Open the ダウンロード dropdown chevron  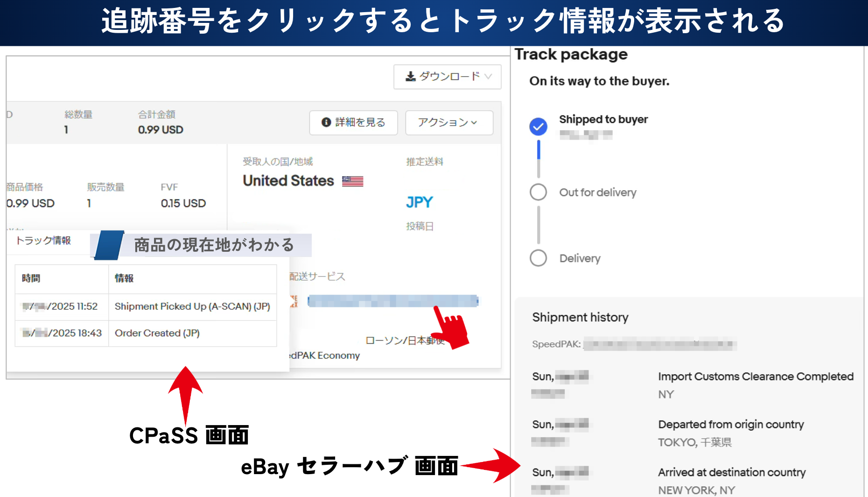pos(488,77)
